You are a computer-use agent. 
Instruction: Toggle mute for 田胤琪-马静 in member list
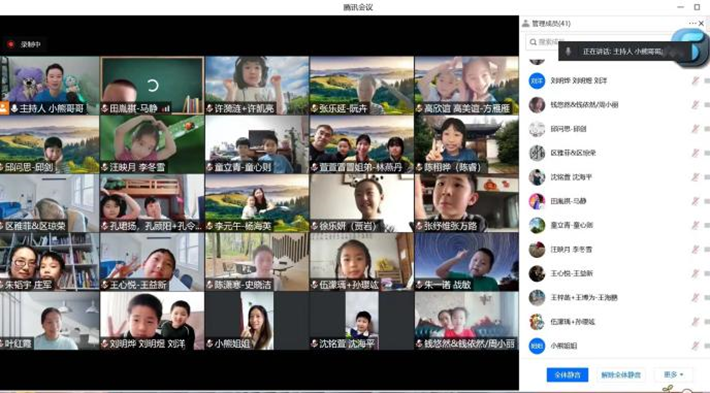pos(695,201)
